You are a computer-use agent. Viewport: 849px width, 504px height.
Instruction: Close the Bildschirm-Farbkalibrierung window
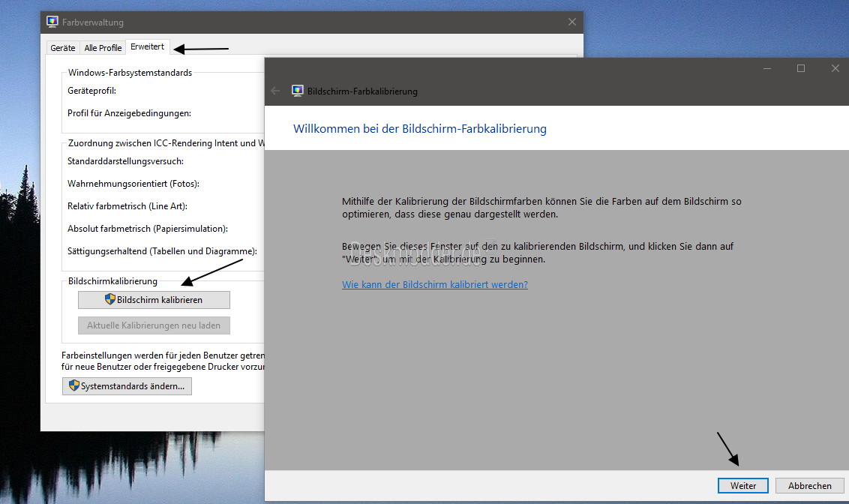835,68
